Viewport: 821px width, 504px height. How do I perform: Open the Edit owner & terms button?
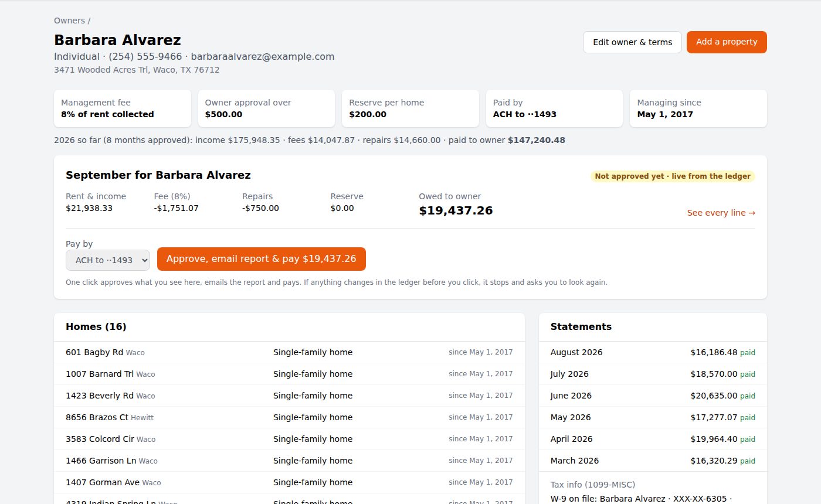(x=632, y=42)
